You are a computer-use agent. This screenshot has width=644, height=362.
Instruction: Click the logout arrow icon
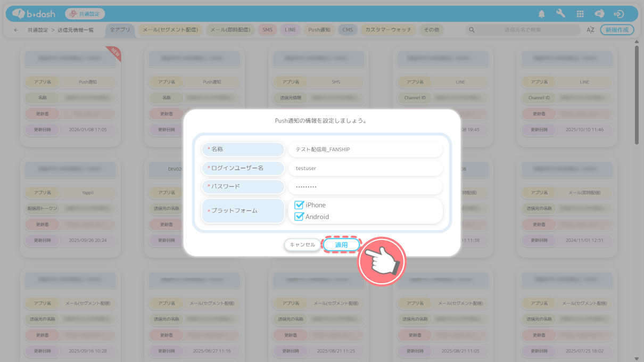pos(618,14)
